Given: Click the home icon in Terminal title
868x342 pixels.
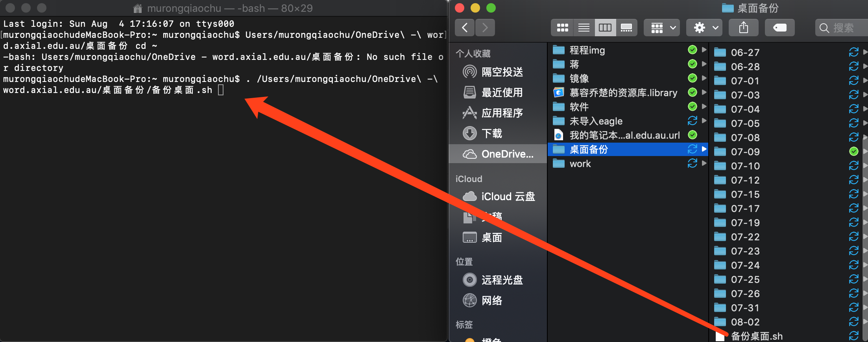Looking at the screenshot, I should [x=137, y=8].
